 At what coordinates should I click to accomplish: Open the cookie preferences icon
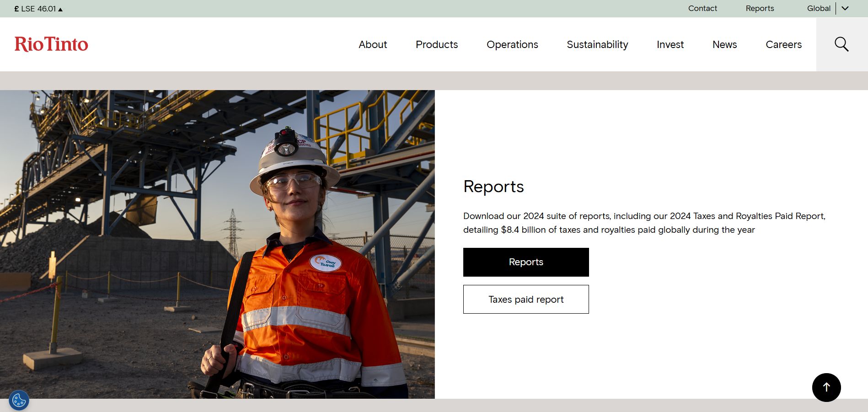point(18,400)
